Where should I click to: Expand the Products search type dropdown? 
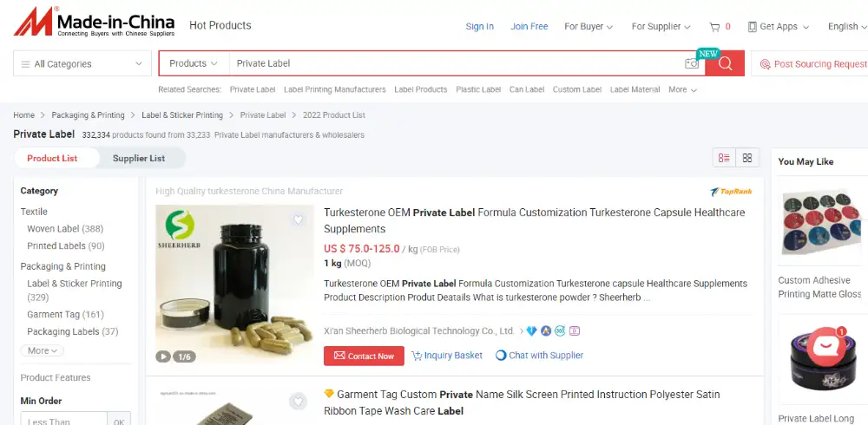point(194,63)
